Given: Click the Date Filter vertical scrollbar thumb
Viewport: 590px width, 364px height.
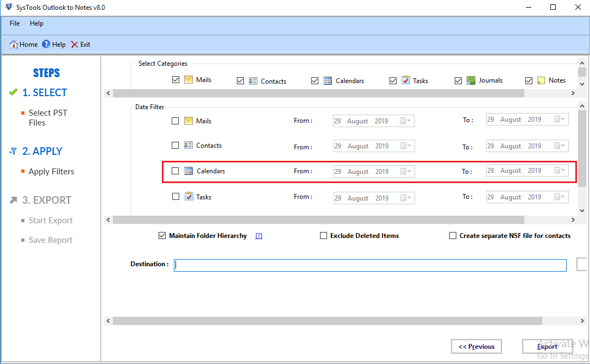Looking at the screenshot, I should (x=582, y=148).
